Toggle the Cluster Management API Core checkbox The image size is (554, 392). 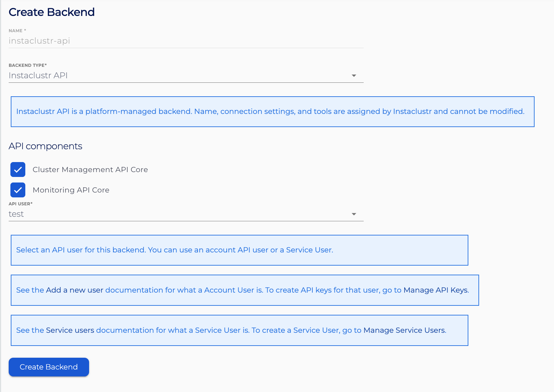18,170
